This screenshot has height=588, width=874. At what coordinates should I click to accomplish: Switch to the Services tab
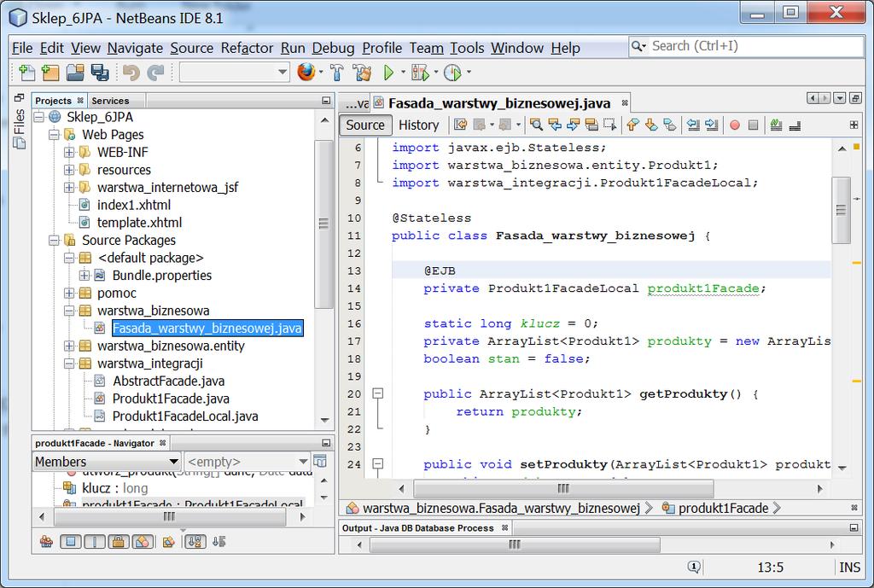click(110, 101)
